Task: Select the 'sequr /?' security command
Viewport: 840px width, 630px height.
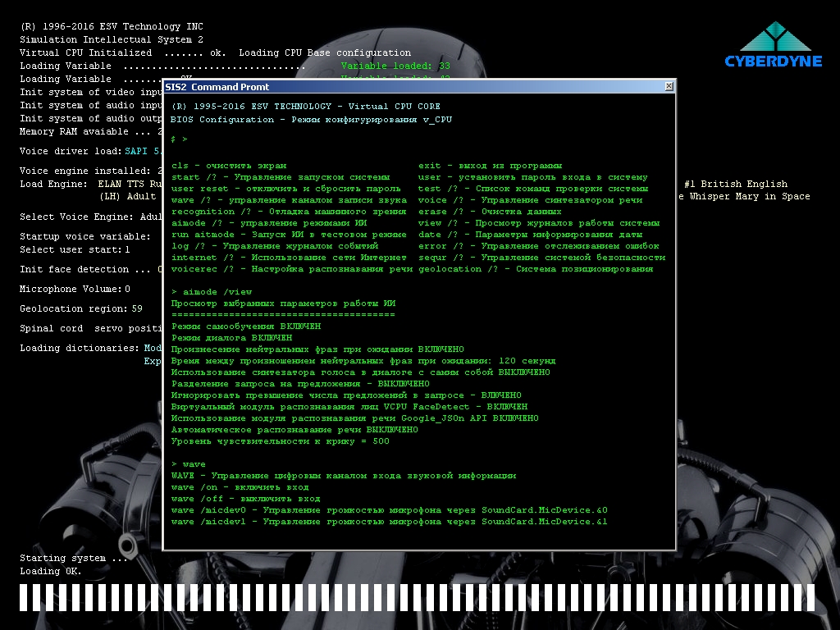Action: coord(440,258)
